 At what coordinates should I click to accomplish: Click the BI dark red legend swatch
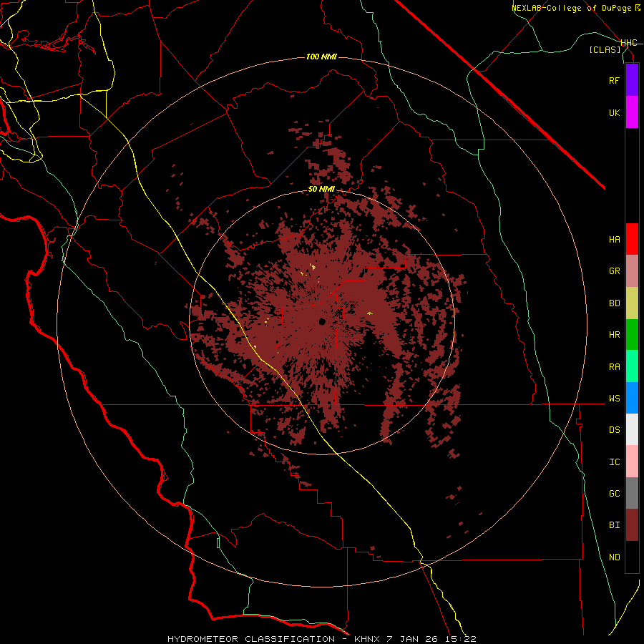pos(632,525)
